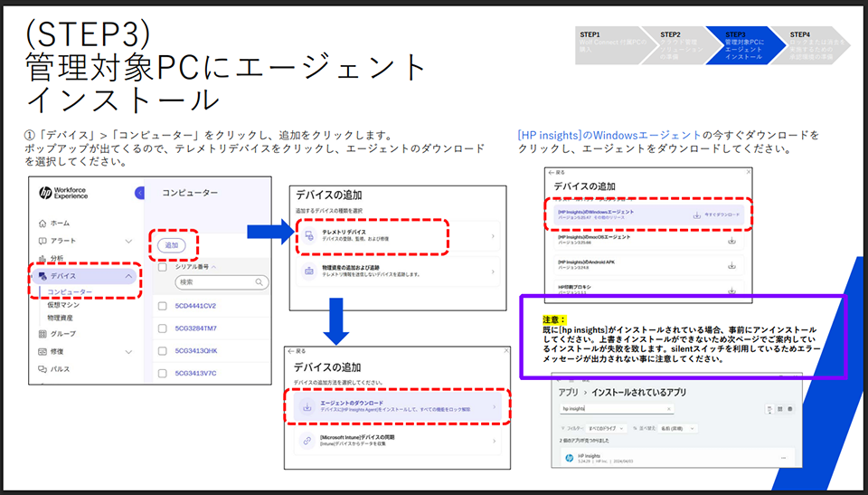Viewport: 868px width, 495px height.
Task: Click the asset icon in 物理資産の追加および追跡 row
Action: point(309,271)
